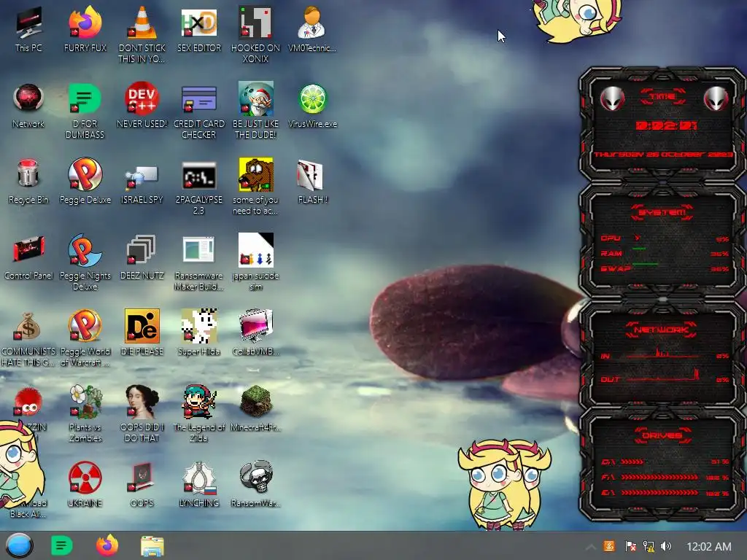Select the DEEZ NUTZ stacked windows icon
Screen dimensions: 747x560
tap(142, 249)
